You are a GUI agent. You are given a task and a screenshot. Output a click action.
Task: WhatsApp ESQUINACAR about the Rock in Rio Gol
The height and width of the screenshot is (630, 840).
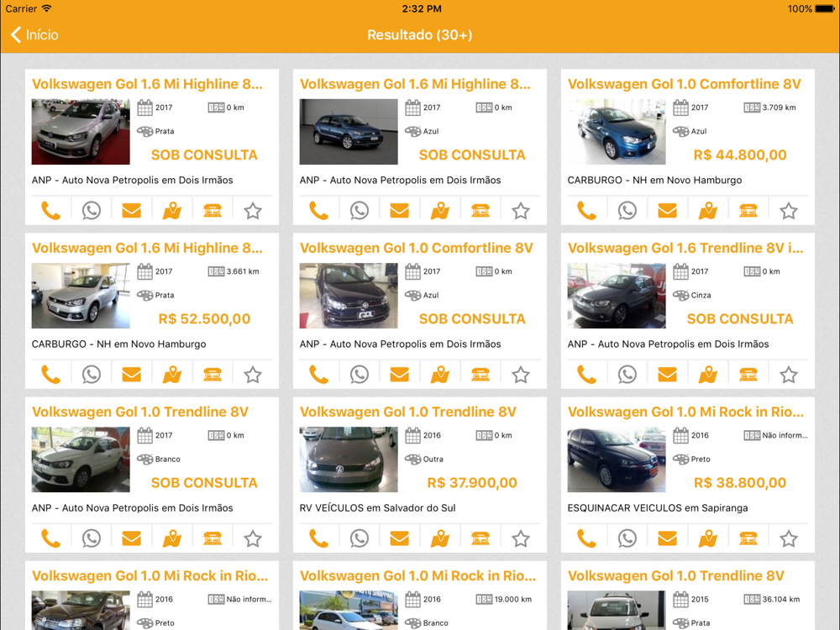point(627,538)
